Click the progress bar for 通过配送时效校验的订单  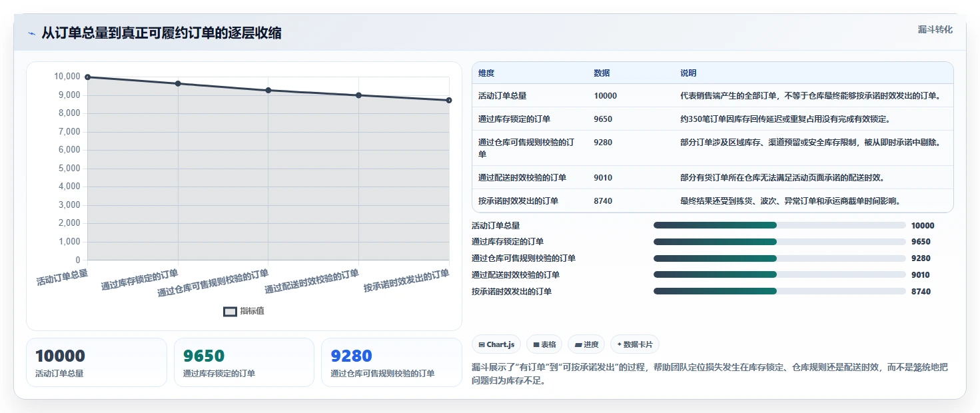(779, 274)
